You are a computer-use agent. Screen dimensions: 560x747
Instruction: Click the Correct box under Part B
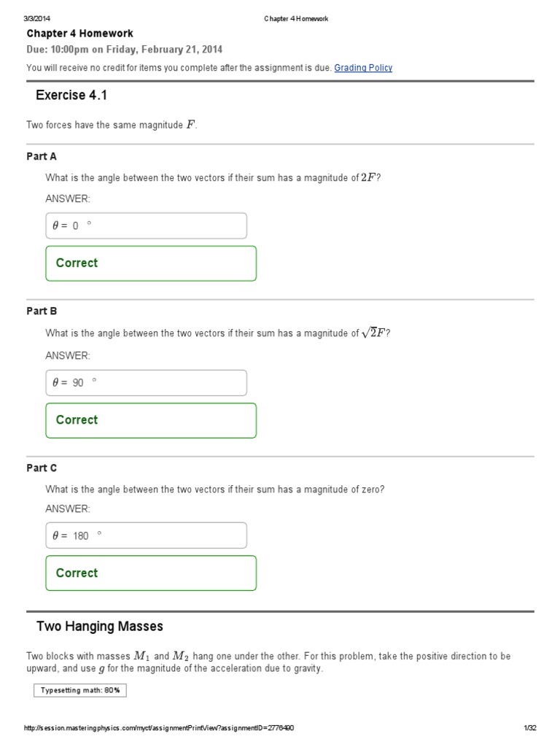tap(151, 420)
